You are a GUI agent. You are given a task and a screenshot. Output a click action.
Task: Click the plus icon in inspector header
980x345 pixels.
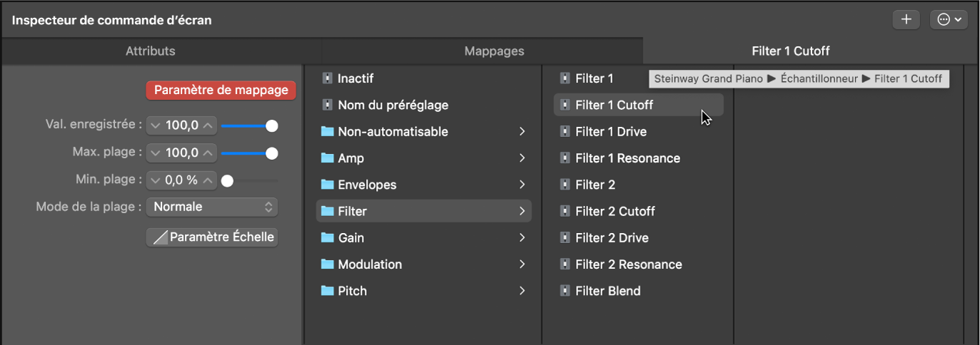point(906,20)
